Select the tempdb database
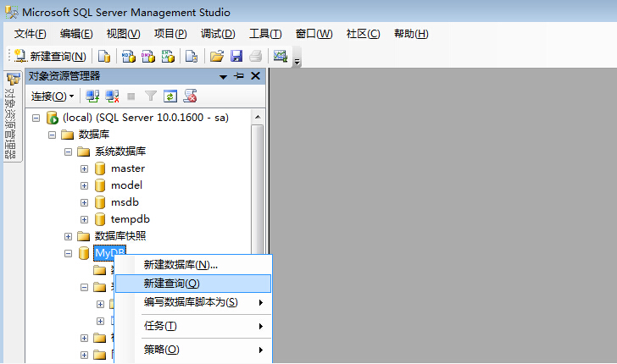 (x=131, y=219)
